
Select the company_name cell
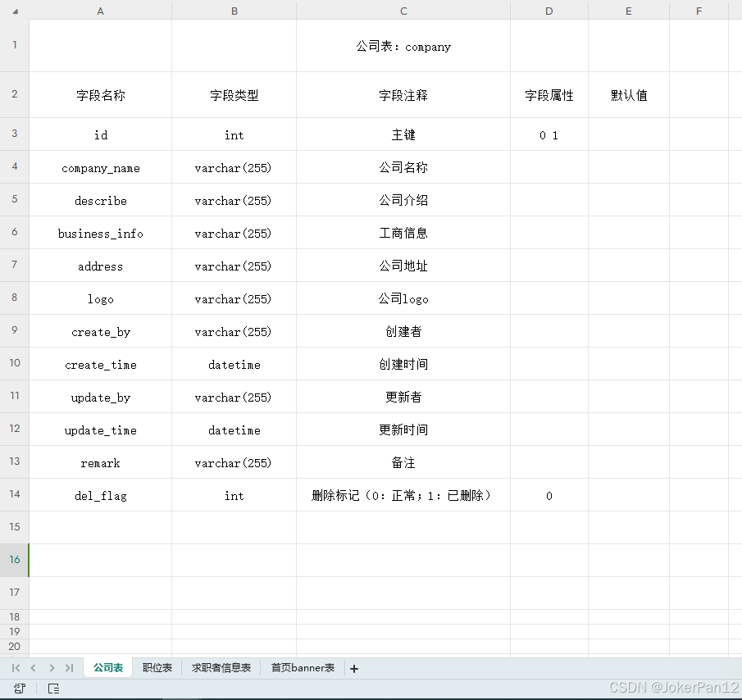pyautogui.click(x=100, y=167)
